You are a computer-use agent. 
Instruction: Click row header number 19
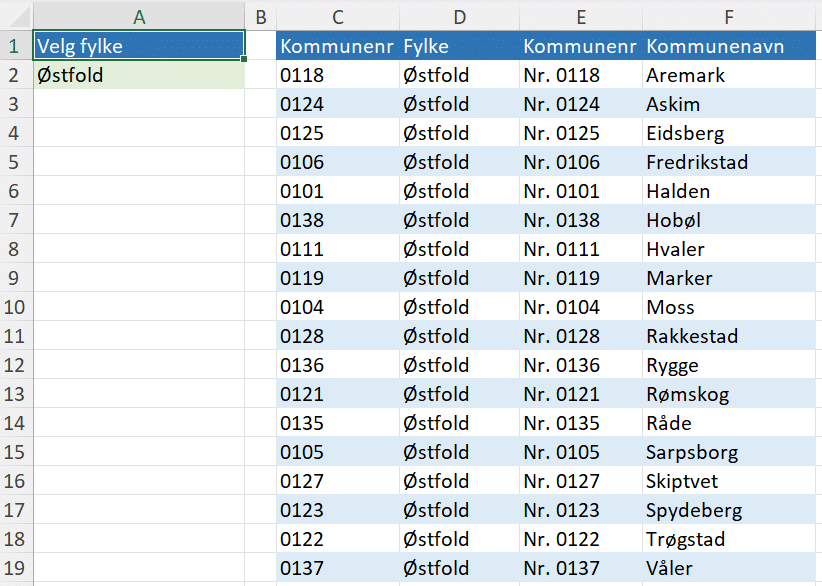pyautogui.click(x=15, y=568)
